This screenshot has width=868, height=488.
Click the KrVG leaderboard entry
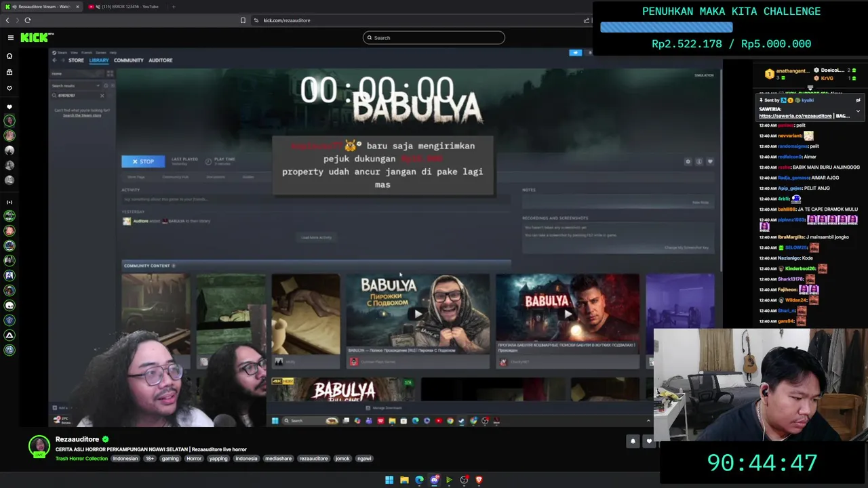click(827, 79)
